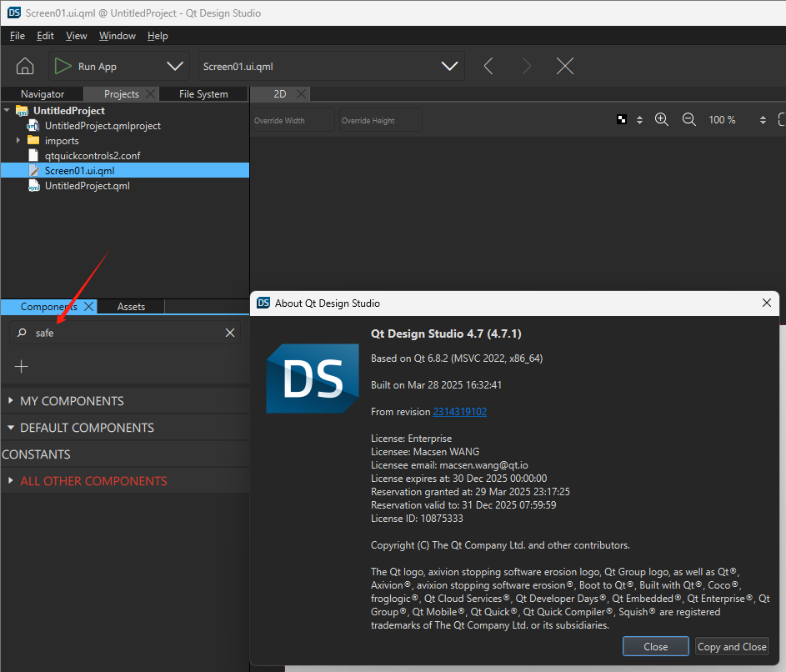Go back with the left arrow

point(488,66)
